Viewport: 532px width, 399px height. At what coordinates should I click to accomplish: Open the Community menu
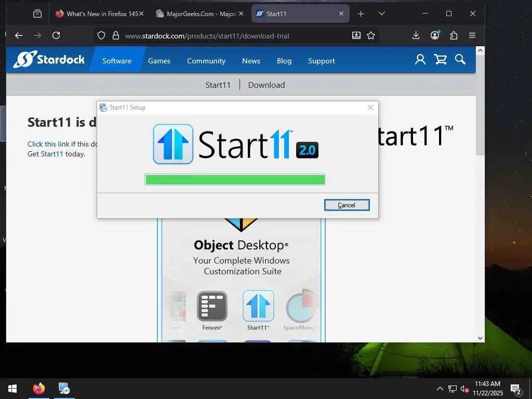pos(206,61)
